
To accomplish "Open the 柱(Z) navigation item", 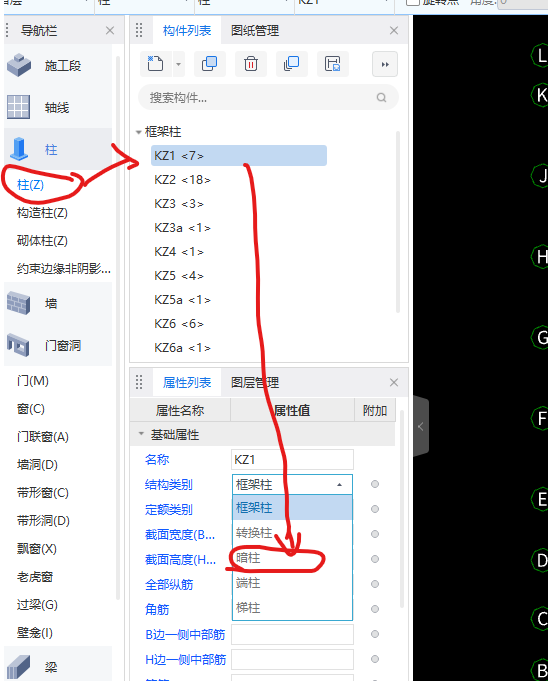I will pos(30,185).
